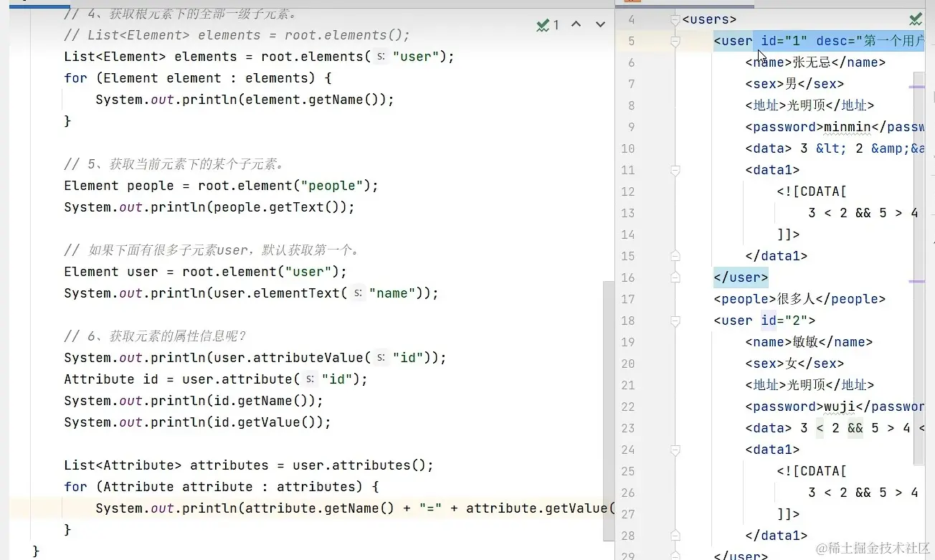Screen dimensions: 935x560
Task: Click the '<sex>女</sex>' XML line
Action: point(794,364)
